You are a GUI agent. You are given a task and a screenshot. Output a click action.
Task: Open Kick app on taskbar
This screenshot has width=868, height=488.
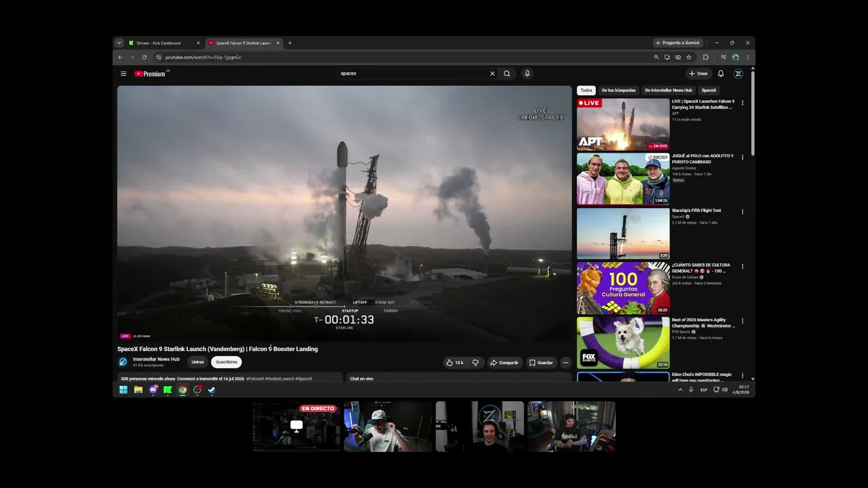[167, 390]
